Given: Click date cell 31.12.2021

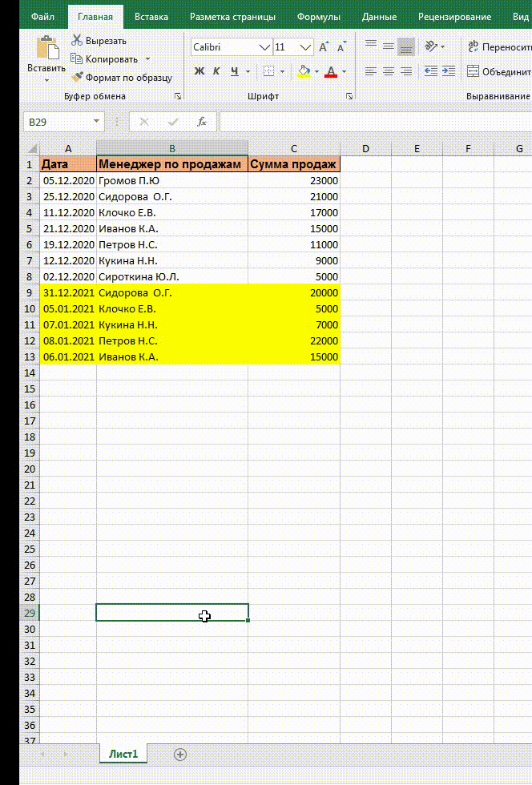Looking at the screenshot, I should click(x=68, y=292).
